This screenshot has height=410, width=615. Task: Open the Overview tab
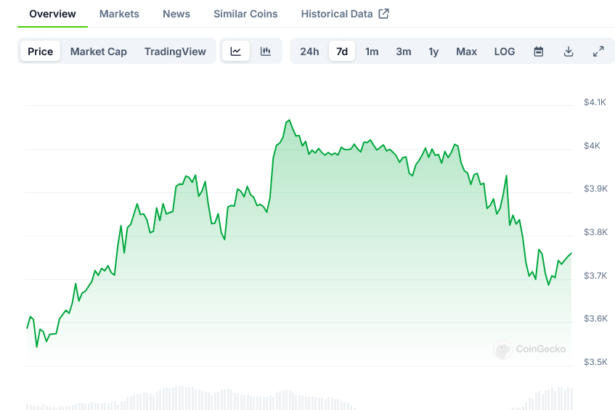tap(52, 14)
